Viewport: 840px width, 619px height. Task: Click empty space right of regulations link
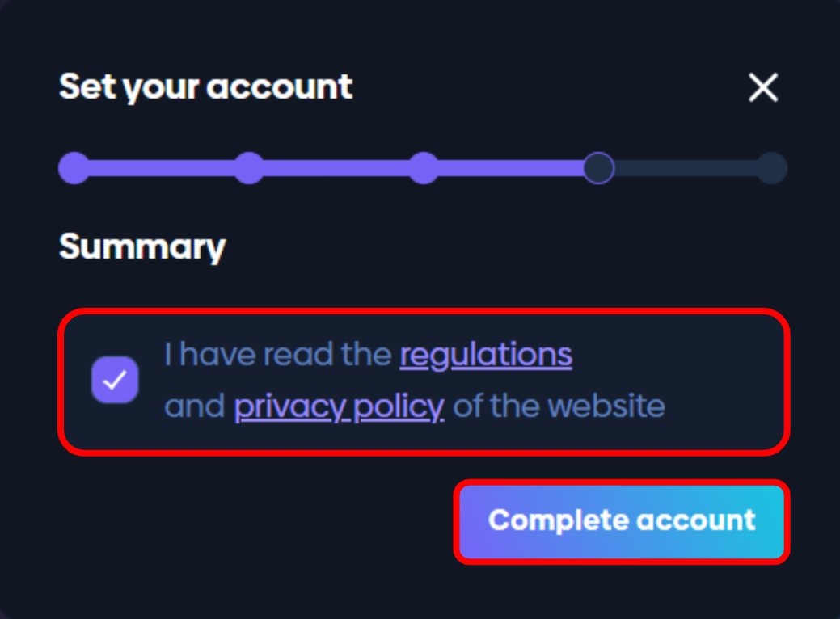pos(671,354)
